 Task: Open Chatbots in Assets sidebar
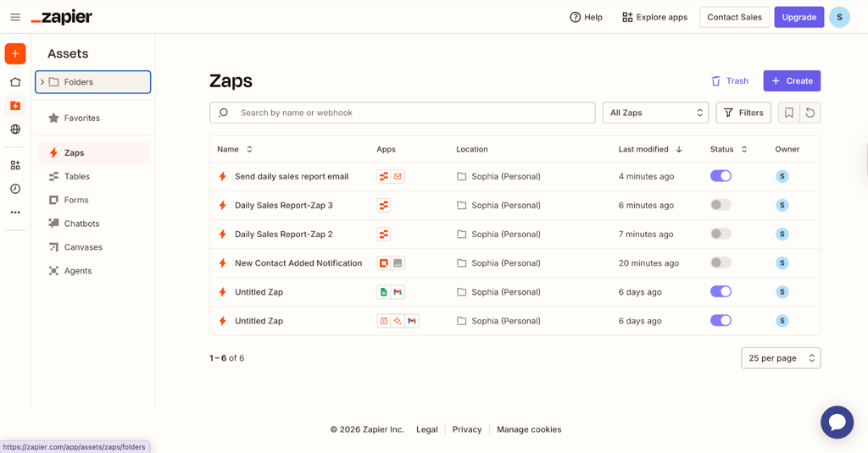(x=93, y=224)
